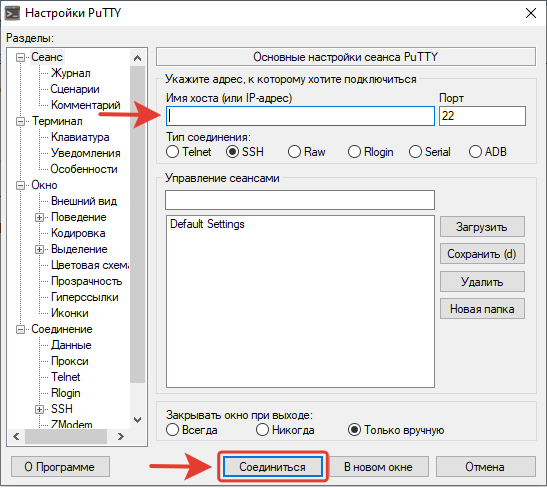
Task: Expand the Поведение tree node
Action: click(x=39, y=217)
